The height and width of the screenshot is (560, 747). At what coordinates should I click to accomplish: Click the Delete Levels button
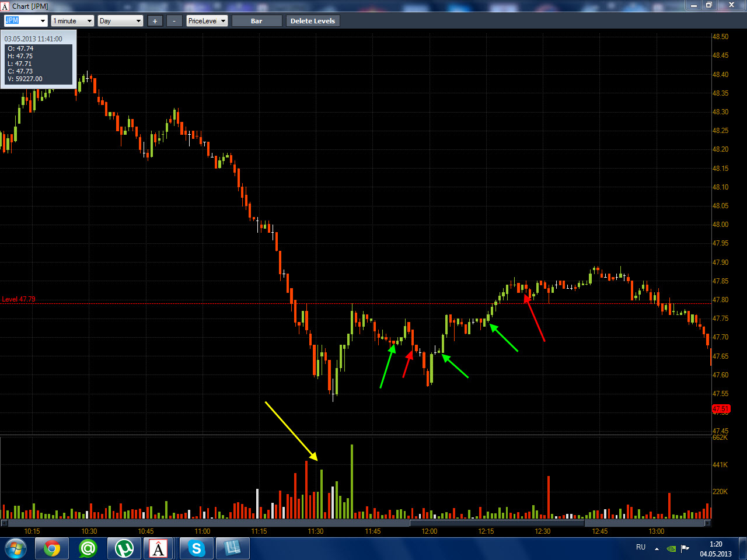pyautogui.click(x=313, y=21)
